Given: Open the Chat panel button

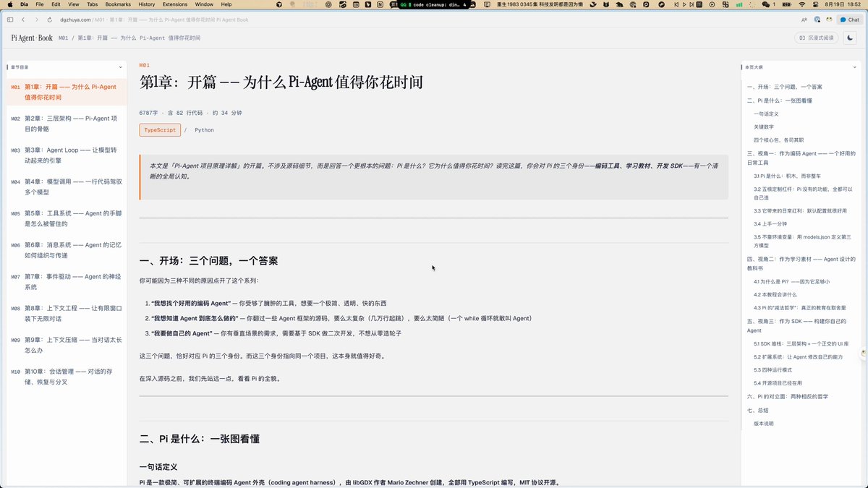Looking at the screenshot, I should pos(849,20).
